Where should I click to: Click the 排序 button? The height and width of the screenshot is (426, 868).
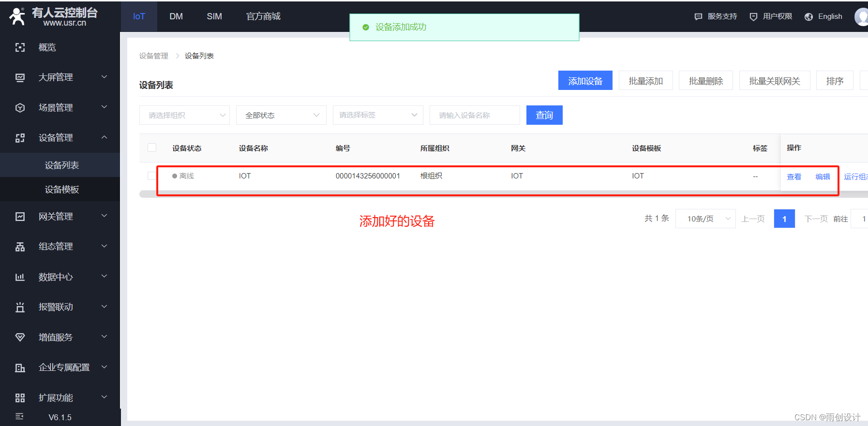point(835,81)
